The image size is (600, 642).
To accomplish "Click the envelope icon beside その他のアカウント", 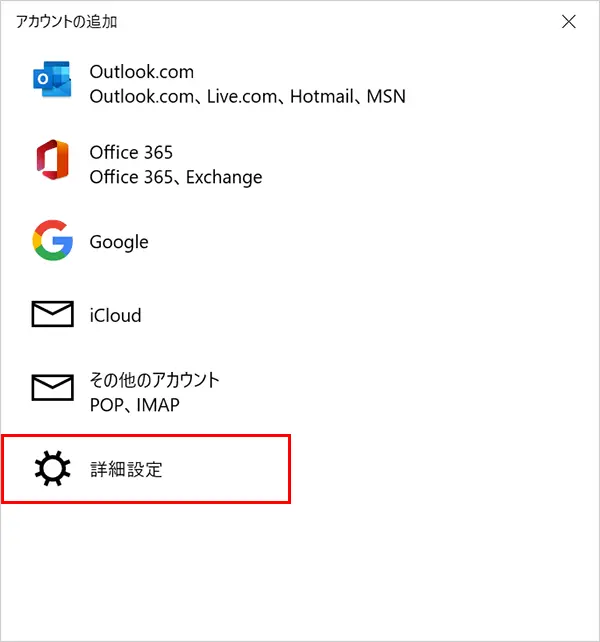I will 52,387.
